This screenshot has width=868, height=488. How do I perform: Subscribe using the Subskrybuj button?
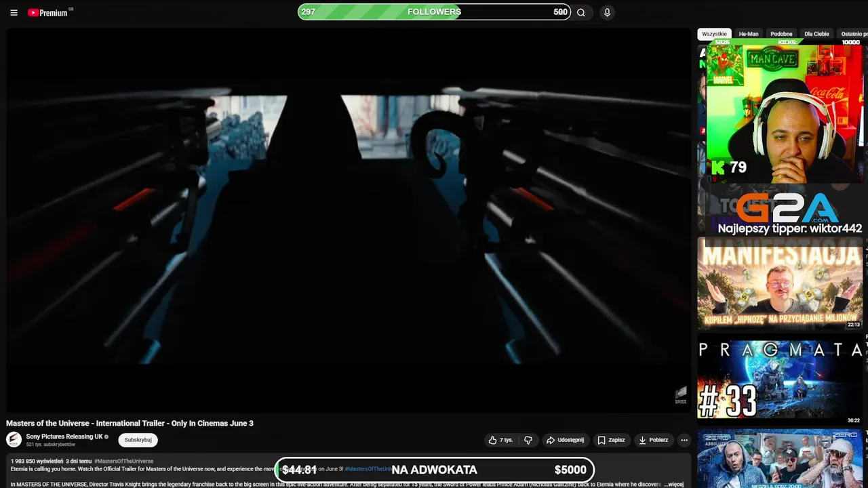pyautogui.click(x=138, y=440)
